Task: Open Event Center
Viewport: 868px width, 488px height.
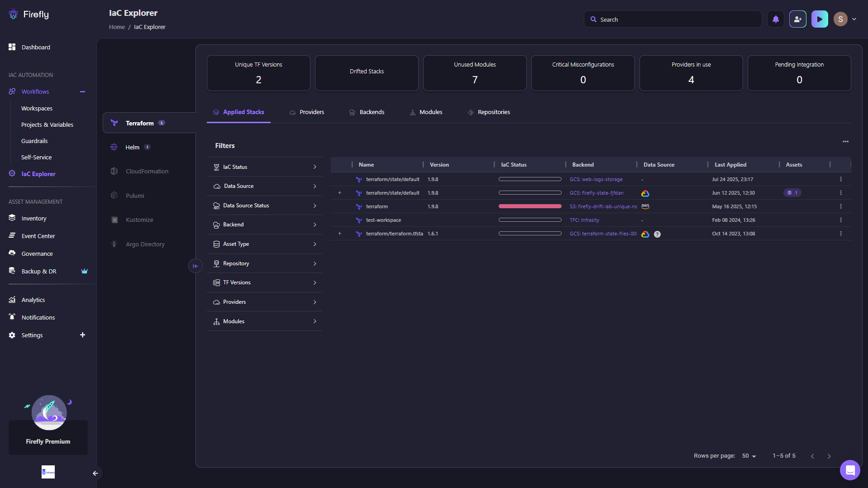Action: (38, 236)
